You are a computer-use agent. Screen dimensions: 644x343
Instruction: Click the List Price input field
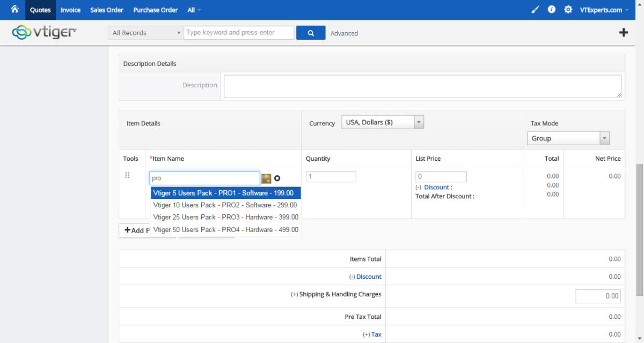click(x=441, y=177)
